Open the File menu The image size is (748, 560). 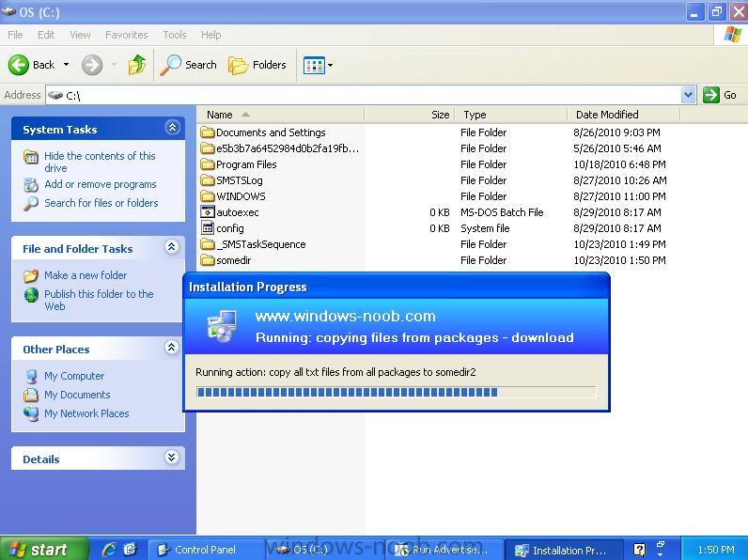tap(15, 35)
